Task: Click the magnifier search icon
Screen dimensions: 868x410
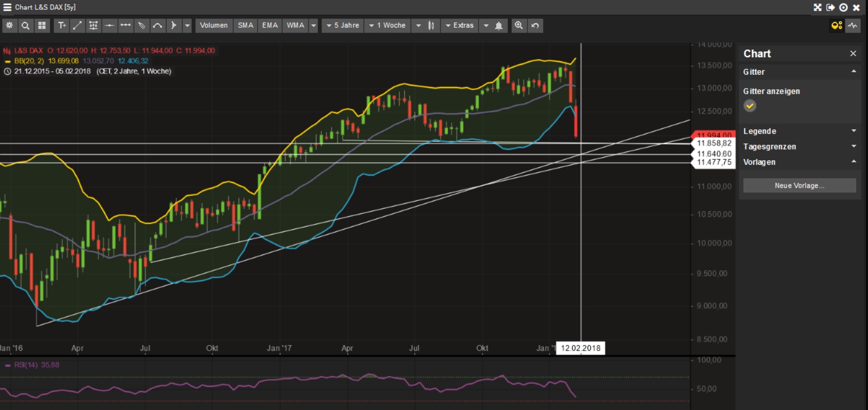Action: 25,25
